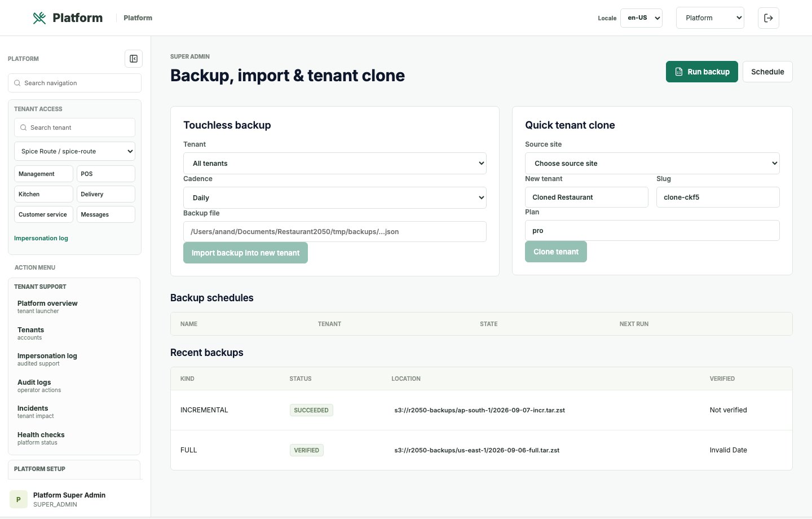The image size is (812, 519).
Task: Click the Search navigation magnifier icon
Action: tap(17, 83)
